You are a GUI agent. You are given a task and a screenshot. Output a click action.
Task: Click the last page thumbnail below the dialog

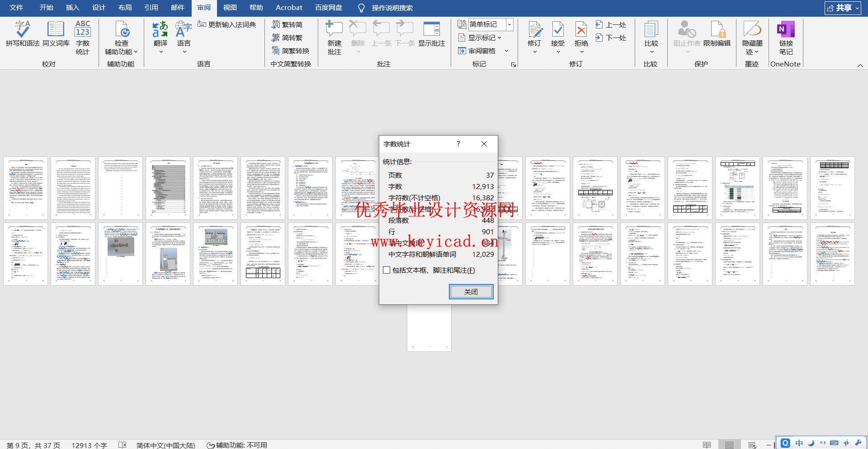(429, 328)
